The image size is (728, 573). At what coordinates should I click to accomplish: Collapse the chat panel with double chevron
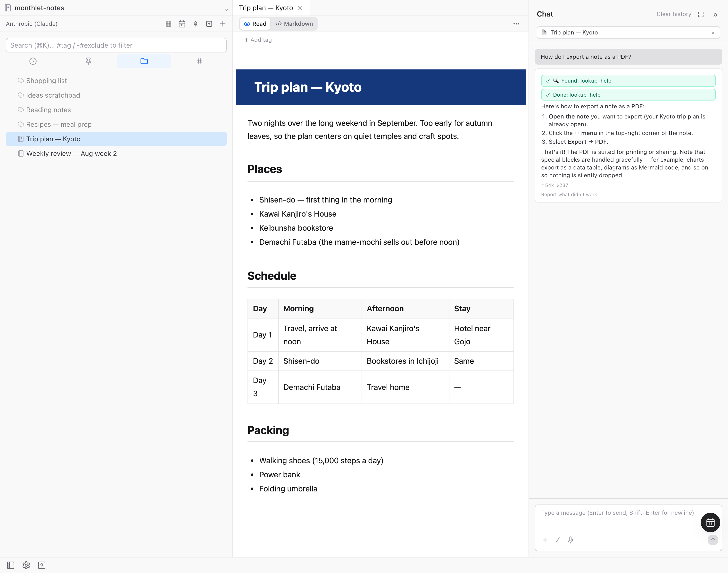[x=715, y=14]
